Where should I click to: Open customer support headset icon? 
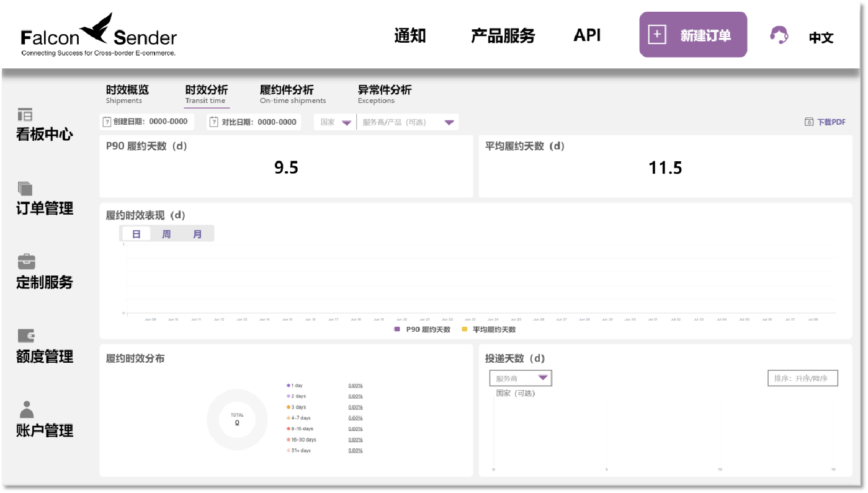point(779,35)
